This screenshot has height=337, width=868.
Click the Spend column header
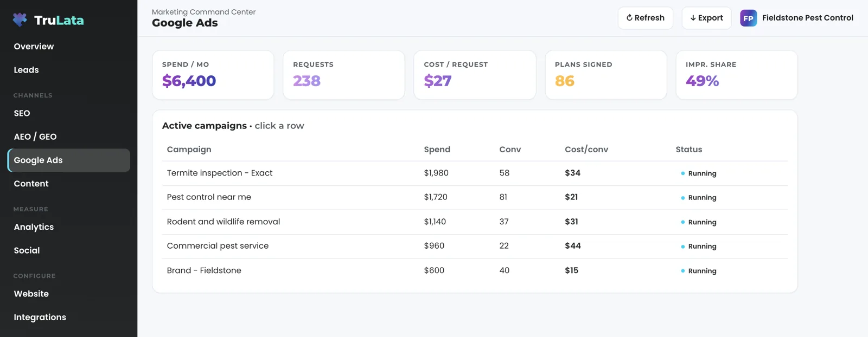(437, 150)
